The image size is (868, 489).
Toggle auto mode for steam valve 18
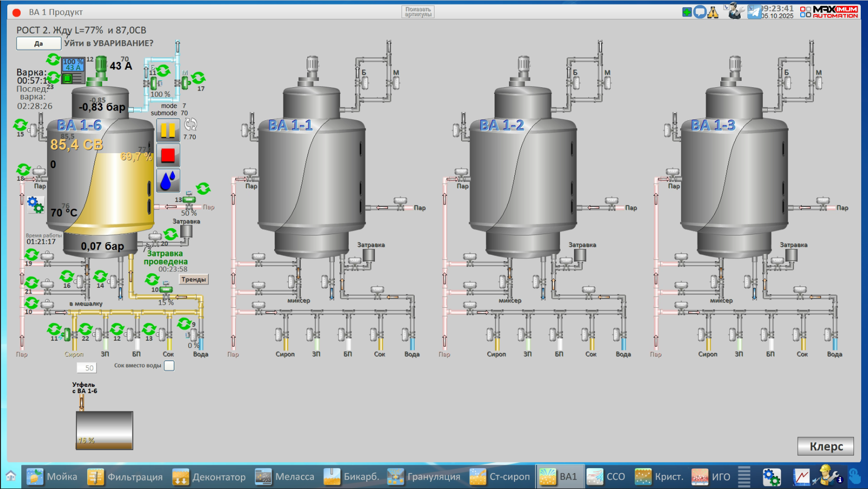(x=23, y=169)
